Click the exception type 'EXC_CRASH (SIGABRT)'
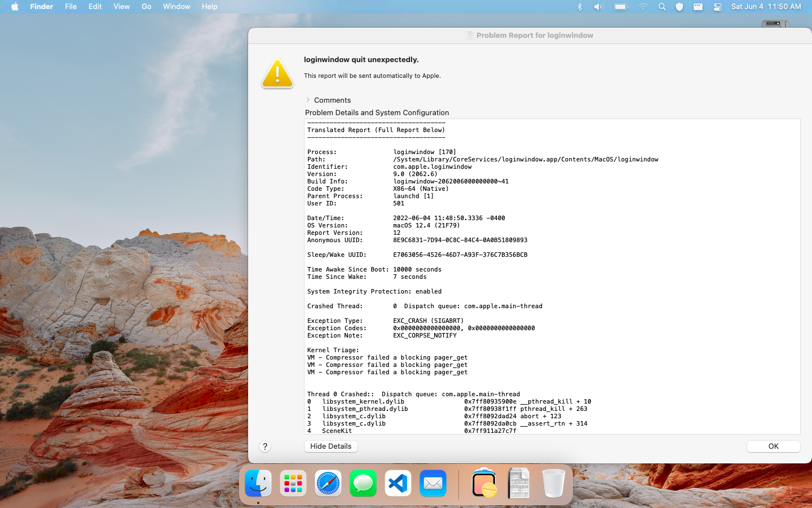Image resolution: width=812 pixels, height=508 pixels. click(429, 321)
